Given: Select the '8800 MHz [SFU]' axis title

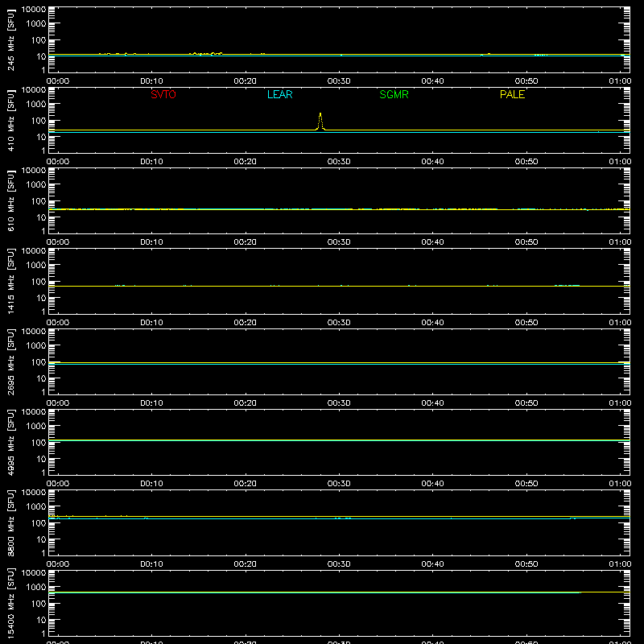Looking at the screenshot, I should point(10,522).
